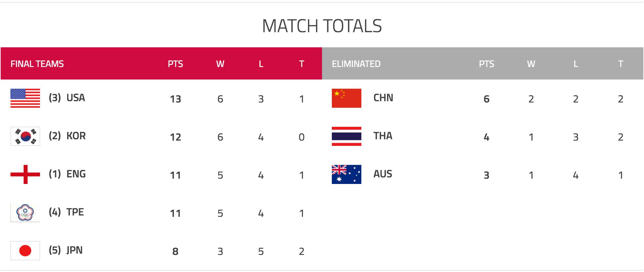Screen dimensions: 644x272
Task: Select the ELIMINATED header
Action: click(356, 64)
